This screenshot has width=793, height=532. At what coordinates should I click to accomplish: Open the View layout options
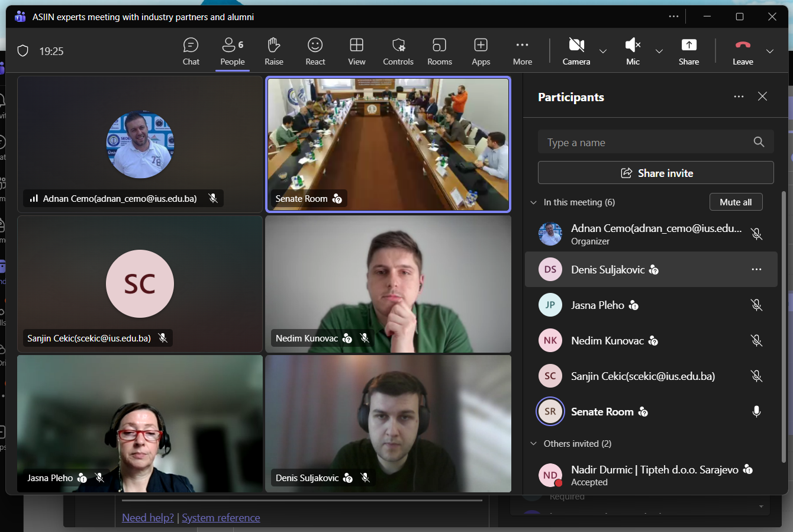point(356,51)
